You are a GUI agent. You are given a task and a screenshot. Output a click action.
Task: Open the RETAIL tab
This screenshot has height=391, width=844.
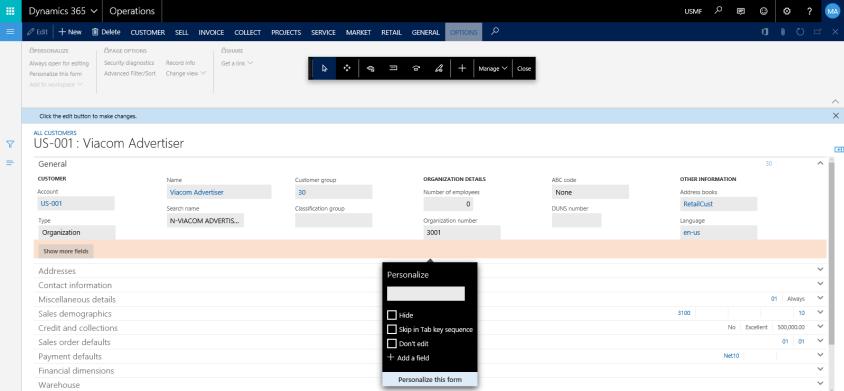(x=391, y=32)
